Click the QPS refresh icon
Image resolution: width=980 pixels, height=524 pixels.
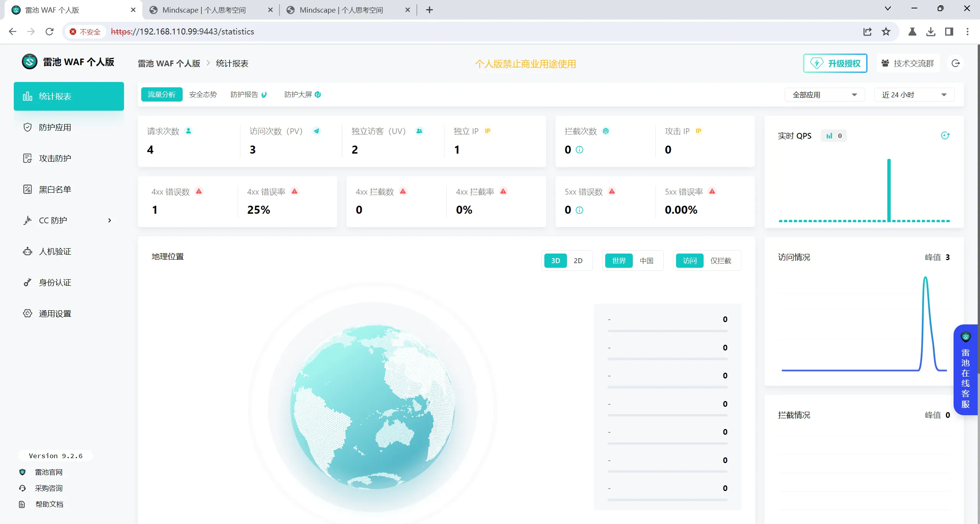pyautogui.click(x=945, y=136)
